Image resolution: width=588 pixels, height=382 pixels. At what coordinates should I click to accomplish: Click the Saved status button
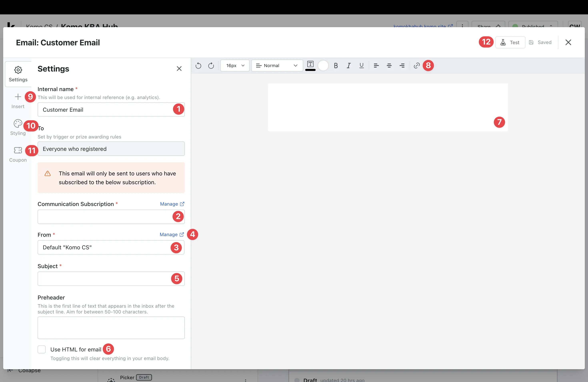click(x=540, y=42)
